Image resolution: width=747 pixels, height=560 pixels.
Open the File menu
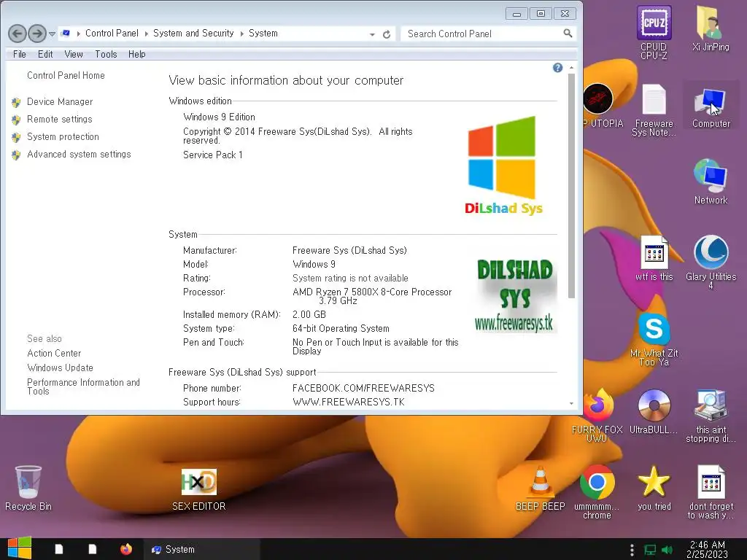(x=20, y=54)
